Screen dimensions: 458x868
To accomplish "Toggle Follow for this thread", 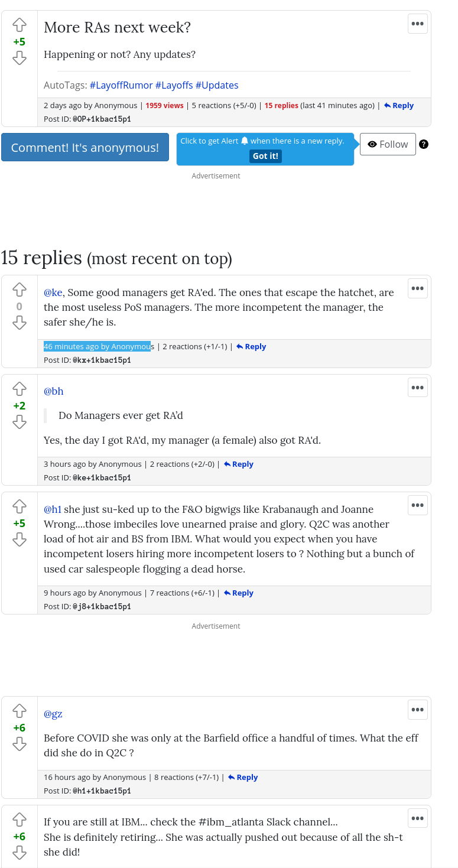I will [x=388, y=144].
